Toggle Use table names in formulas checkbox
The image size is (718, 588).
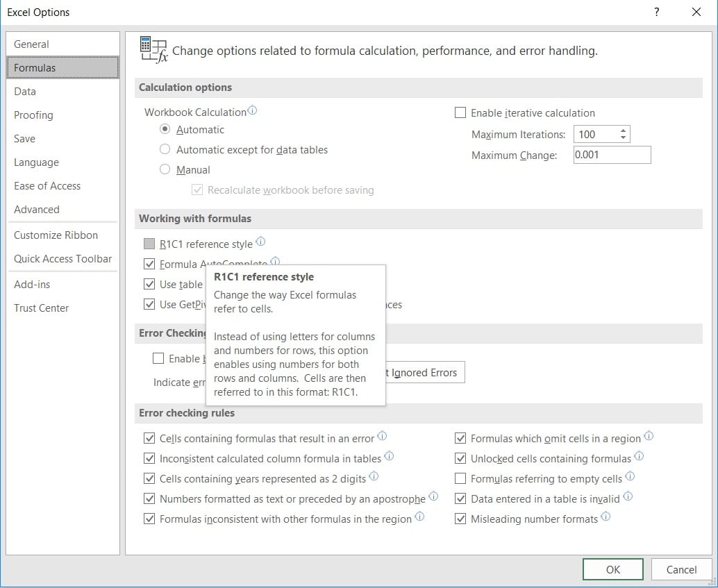(x=149, y=284)
